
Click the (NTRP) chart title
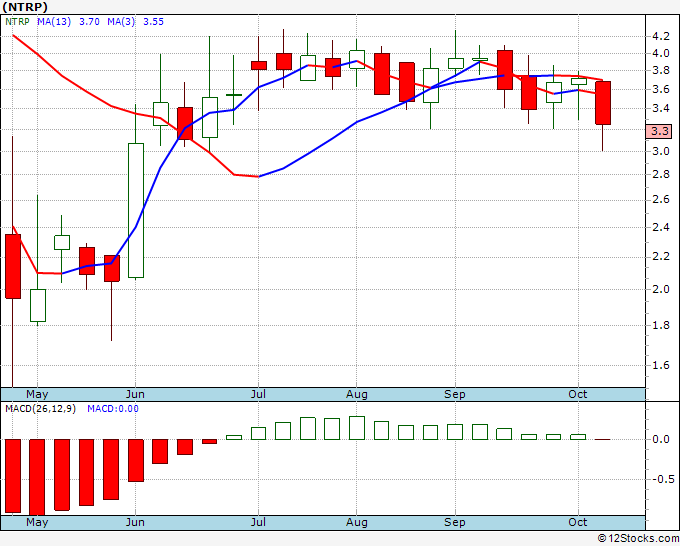coord(25,7)
